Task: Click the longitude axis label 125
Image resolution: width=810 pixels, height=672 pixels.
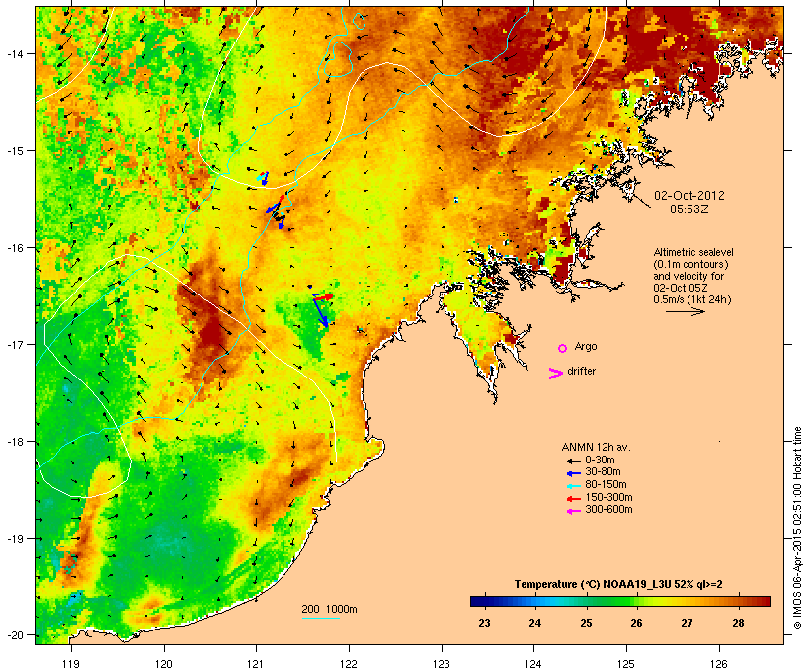Action: tap(626, 664)
